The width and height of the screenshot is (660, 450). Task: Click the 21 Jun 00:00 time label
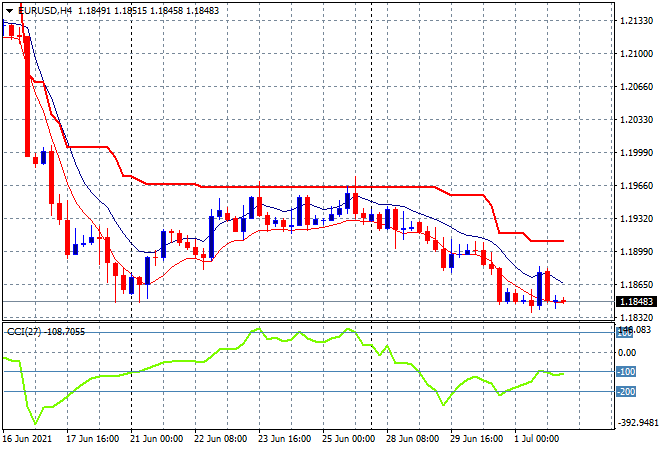157,439
